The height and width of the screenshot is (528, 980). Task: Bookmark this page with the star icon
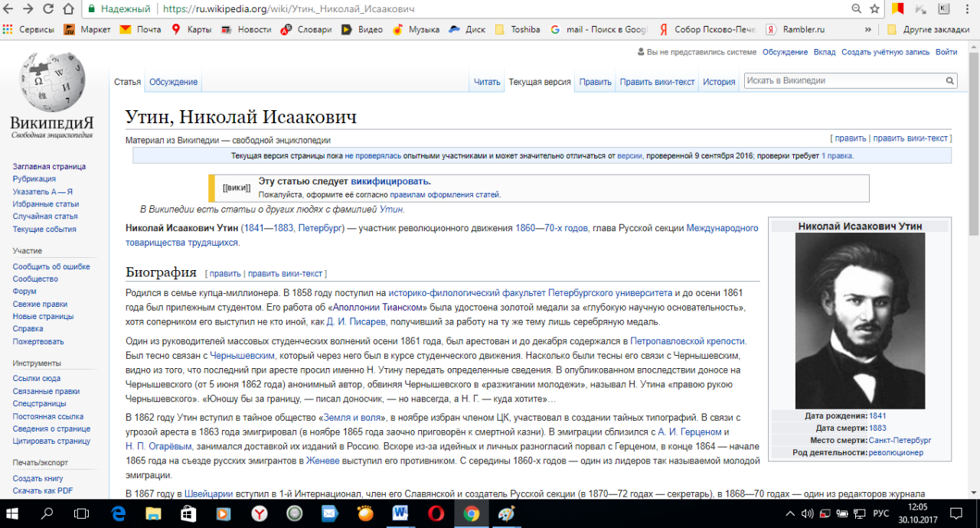pos(875,9)
